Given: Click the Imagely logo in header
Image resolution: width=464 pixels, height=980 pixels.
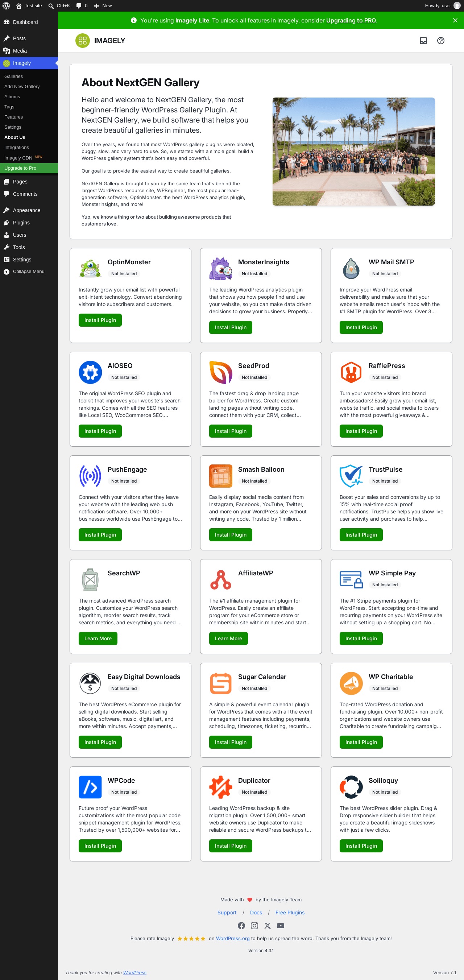Looking at the screenshot, I should [100, 41].
